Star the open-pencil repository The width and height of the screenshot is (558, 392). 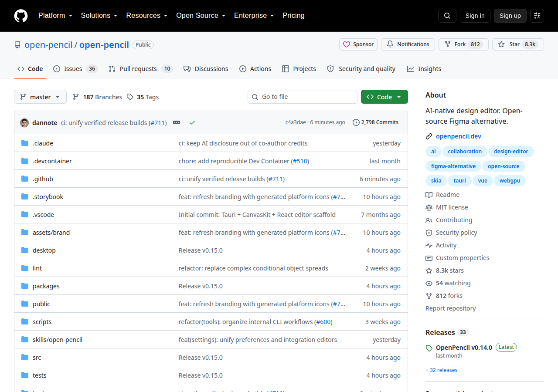tap(518, 44)
